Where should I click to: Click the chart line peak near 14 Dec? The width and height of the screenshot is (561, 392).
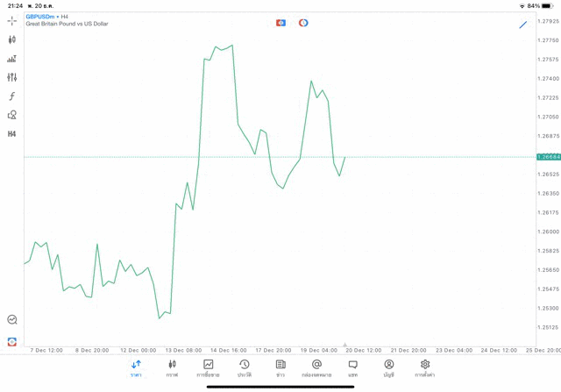[x=232, y=45]
